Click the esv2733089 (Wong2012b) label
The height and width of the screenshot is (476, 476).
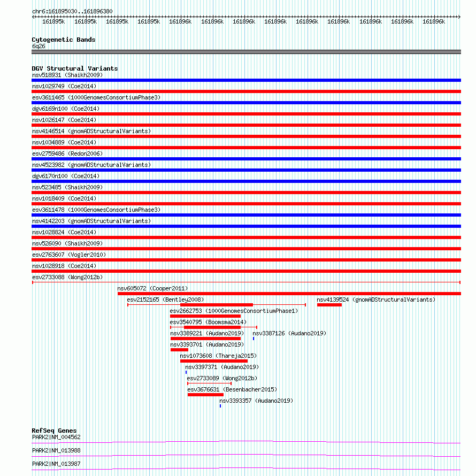point(222,378)
